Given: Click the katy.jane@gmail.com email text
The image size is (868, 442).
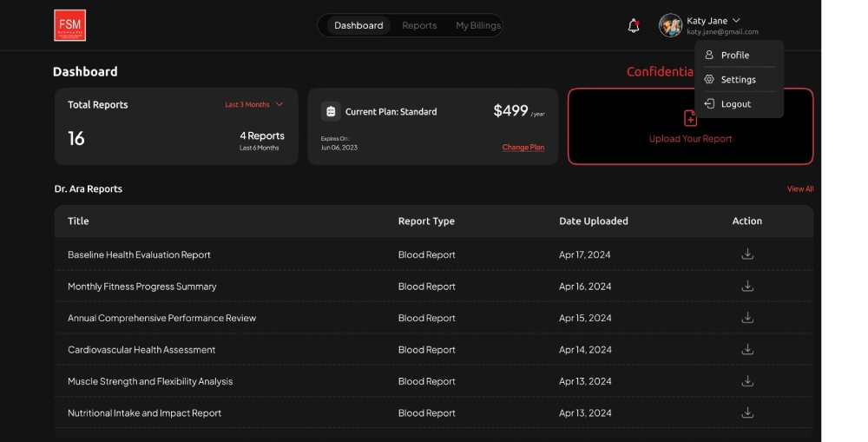Looking at the screenshot, I should point(722,32).
